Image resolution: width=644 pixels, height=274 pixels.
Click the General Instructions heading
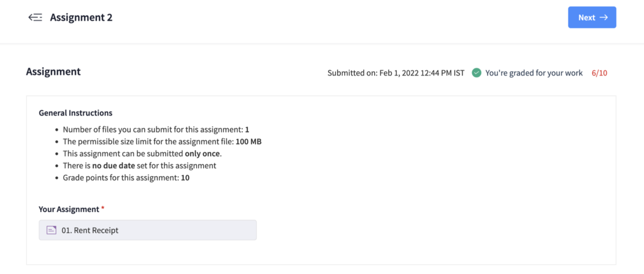(x=76, y=113)
